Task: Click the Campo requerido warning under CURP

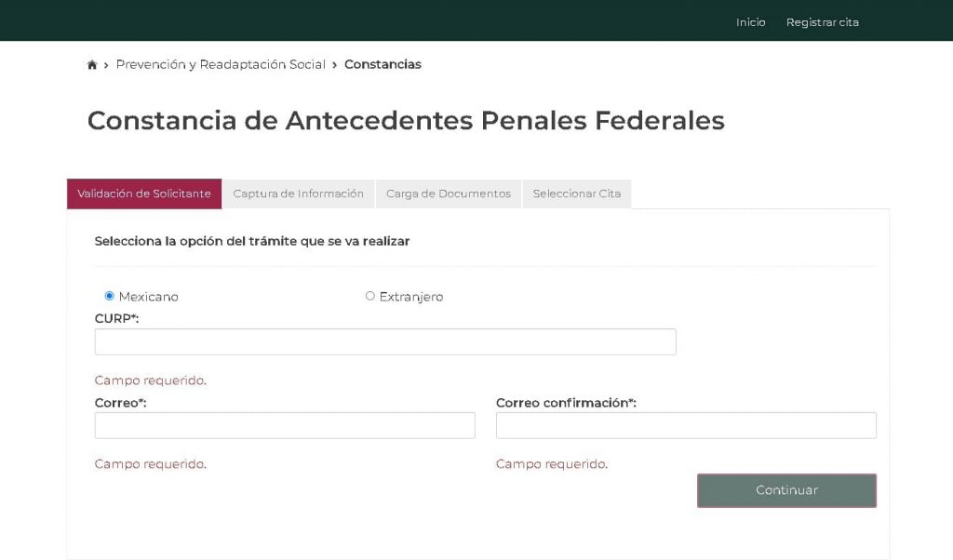Action: (150, 380)
